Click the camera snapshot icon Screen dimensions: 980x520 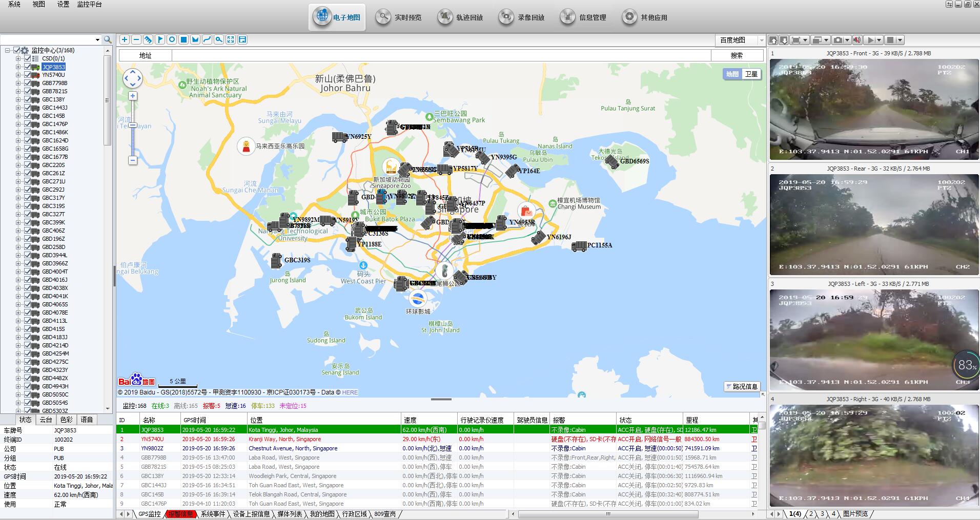[838, 40]
